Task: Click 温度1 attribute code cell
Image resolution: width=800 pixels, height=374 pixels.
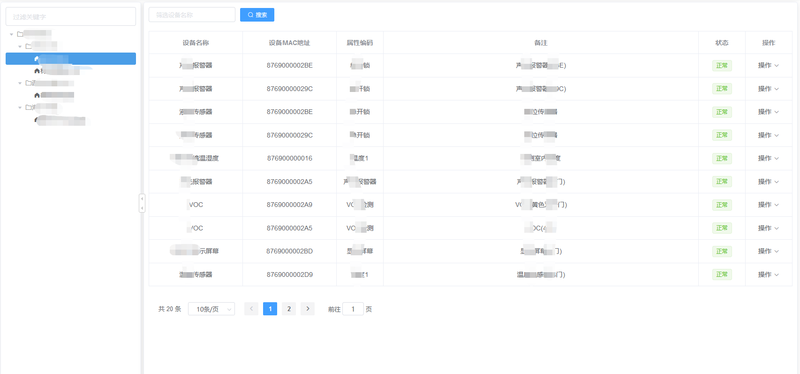Action: pos(360,158)
